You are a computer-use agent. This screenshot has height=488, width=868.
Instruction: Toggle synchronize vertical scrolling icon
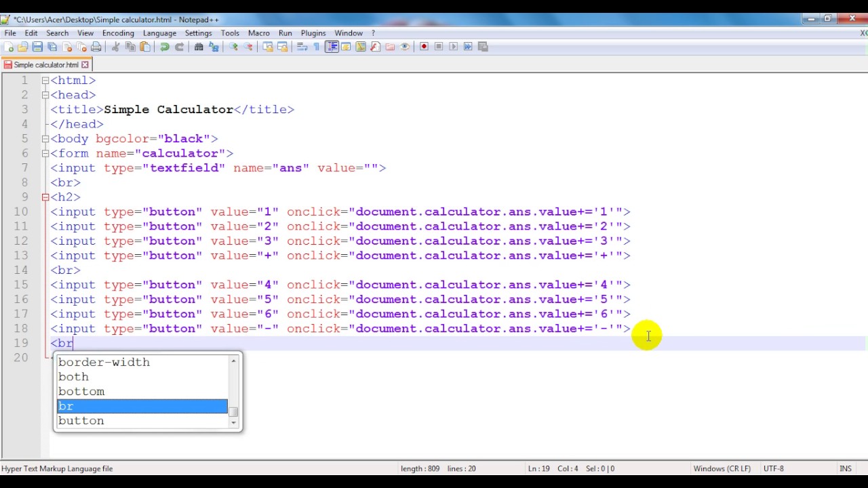coord(268,47)
